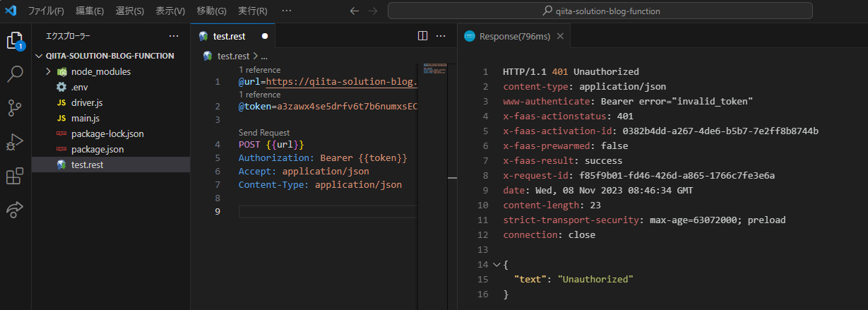Click 'POST {{url}}' request line
Image resolution: width=868 pixels, height=310 pixels.
tap(271, 145)
